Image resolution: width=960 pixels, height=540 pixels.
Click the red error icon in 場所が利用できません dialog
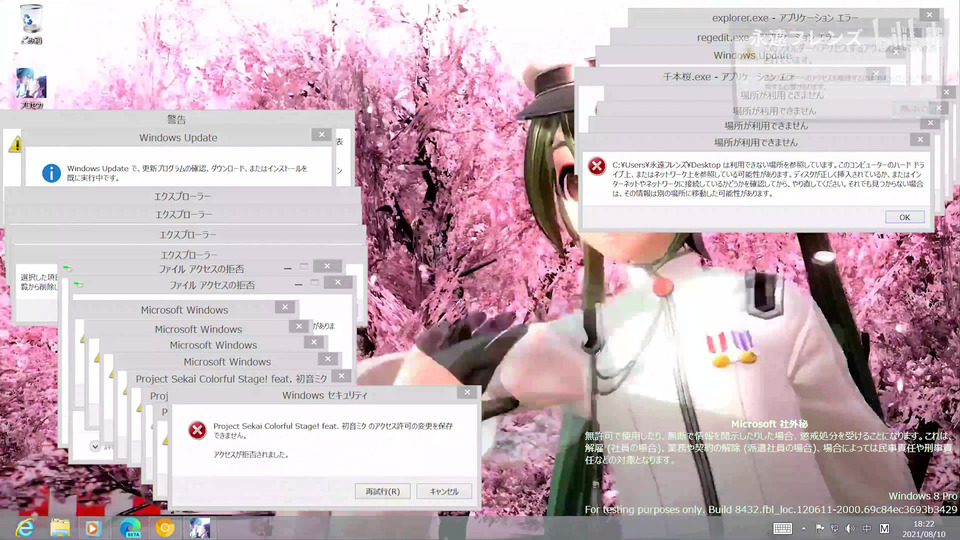(x=597, y=166)
